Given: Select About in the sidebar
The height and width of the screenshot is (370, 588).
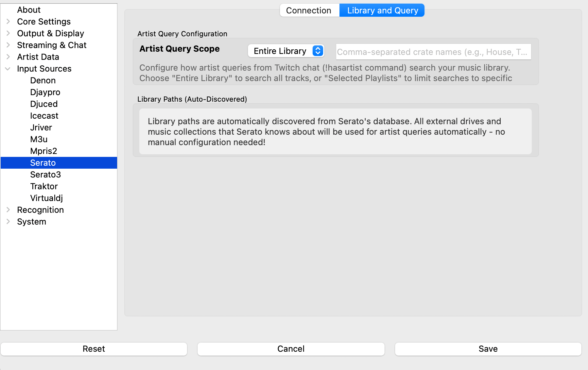Looking at the screenshot, I should 29,10.
